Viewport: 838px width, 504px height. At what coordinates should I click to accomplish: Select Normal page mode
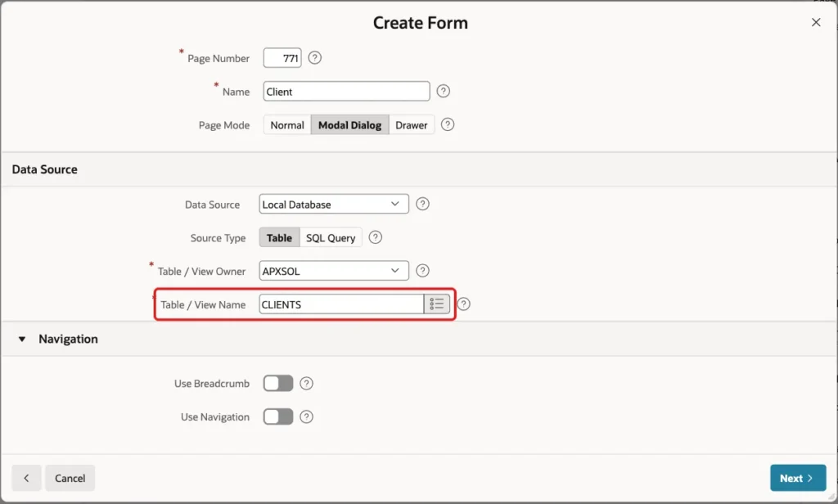coord(287,125)
